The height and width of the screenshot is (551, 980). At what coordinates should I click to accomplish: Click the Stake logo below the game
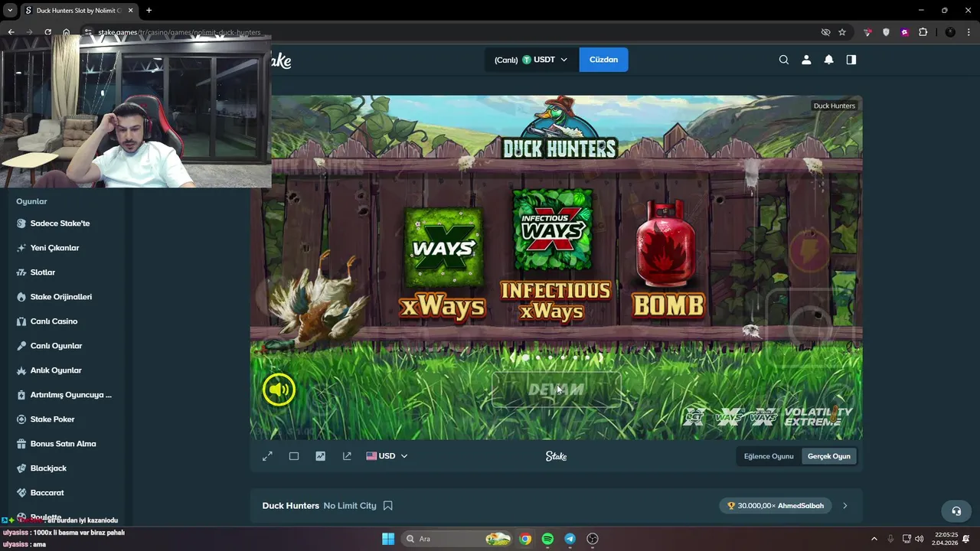tap(556, 456)
